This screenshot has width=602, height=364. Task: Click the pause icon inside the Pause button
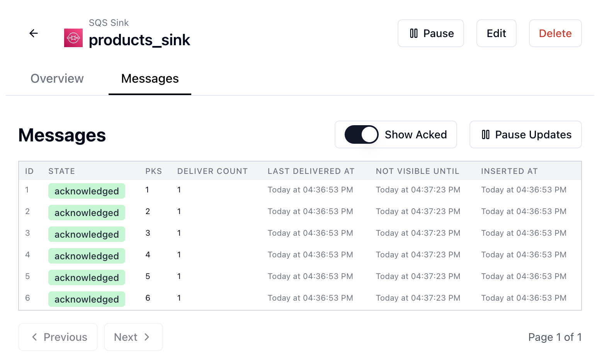click(413, 33)
